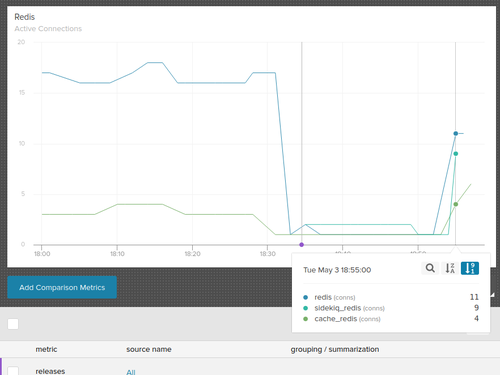Click the 18:00 x-axis time label

[x=42, y=254]
